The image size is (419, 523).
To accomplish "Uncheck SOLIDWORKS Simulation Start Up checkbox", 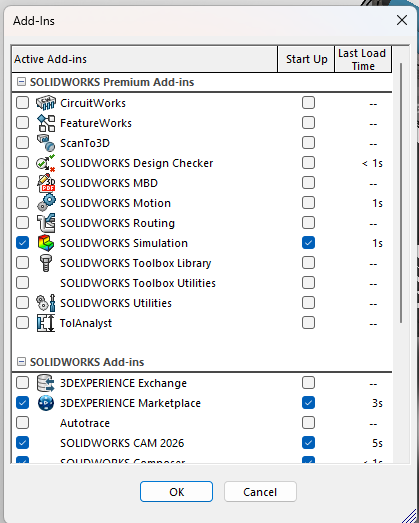I will pos(308,243).
